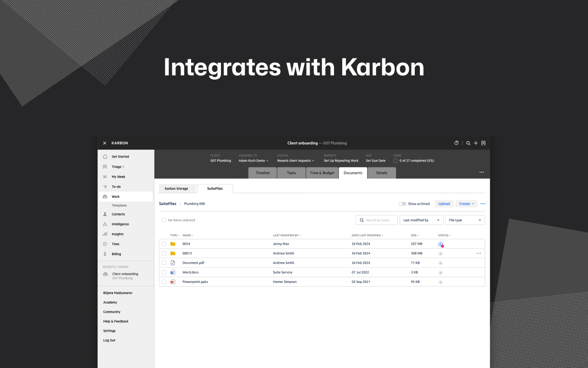Sort by the Status column header
Viewport: 588px width, 368px height.
tap(444, 236)
